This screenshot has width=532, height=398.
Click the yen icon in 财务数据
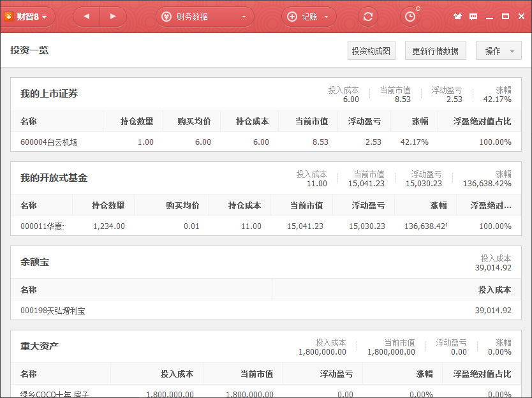point(166,17)
